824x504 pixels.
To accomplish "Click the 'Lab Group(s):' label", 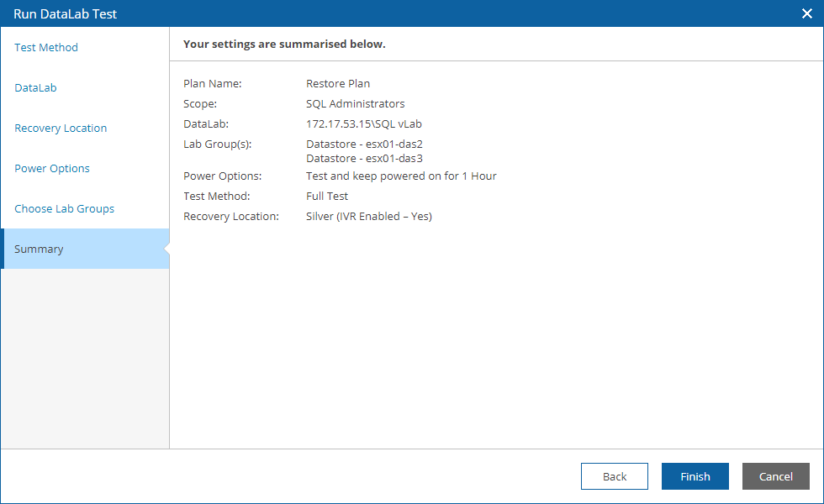I will [217, 144].
